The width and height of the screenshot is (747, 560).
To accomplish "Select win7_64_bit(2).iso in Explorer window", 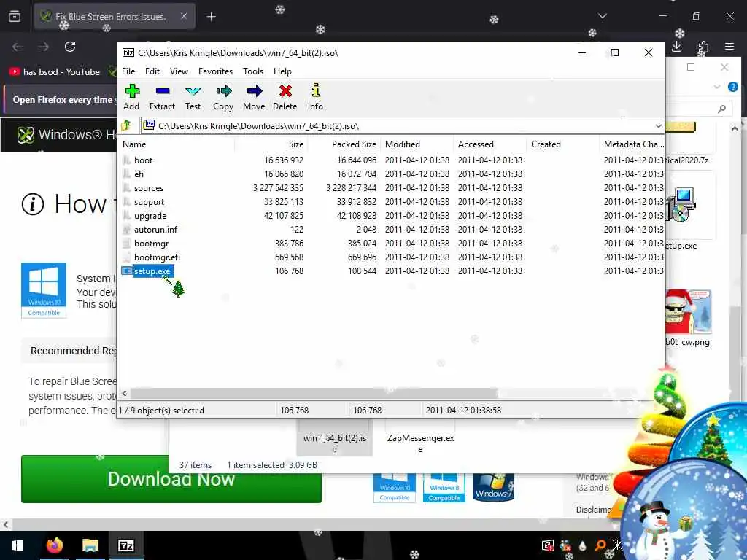I will tap(335, 438).
